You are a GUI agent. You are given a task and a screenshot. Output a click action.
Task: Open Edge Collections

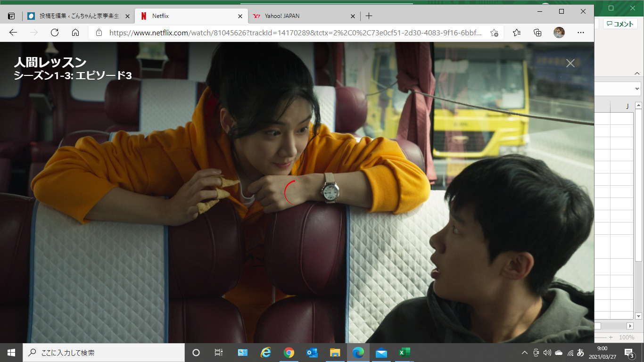(537, 33)
